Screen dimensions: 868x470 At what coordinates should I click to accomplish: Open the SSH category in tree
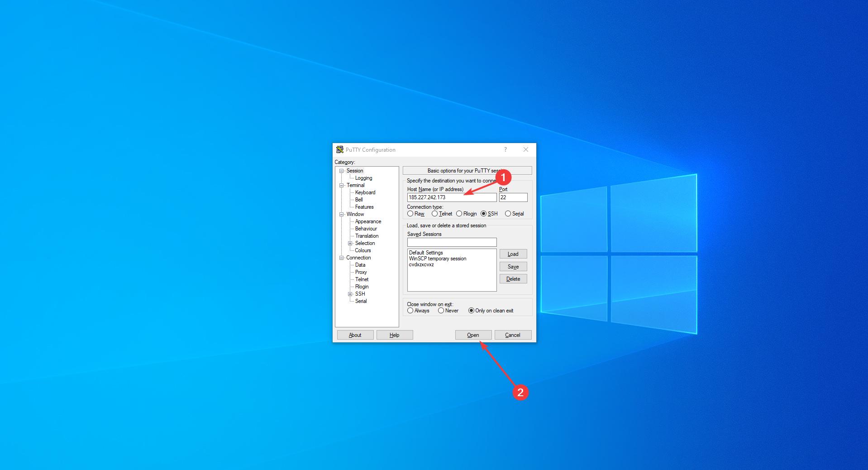[x=360, y=294]
